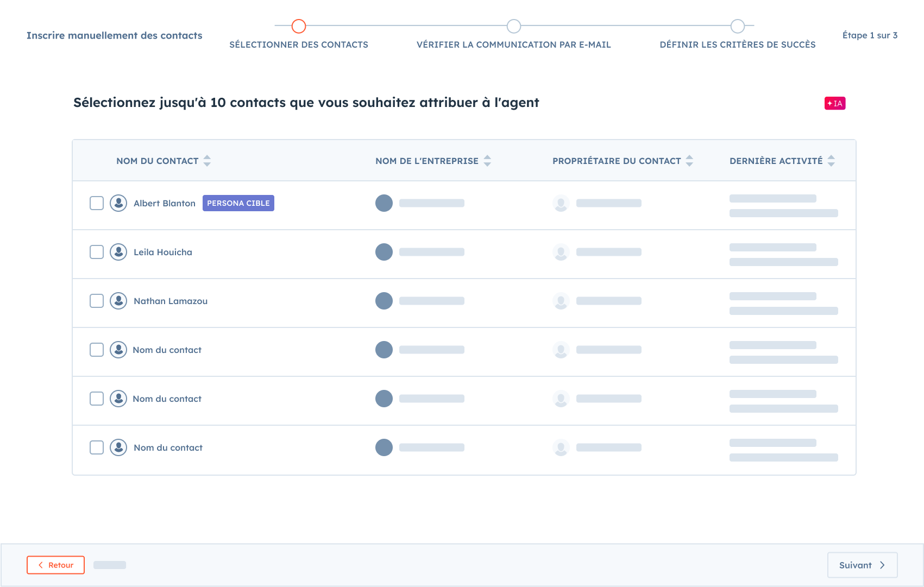Sort by Nom du contact column arrows
The image size is (924, 587).
click(x=207, y=161)
